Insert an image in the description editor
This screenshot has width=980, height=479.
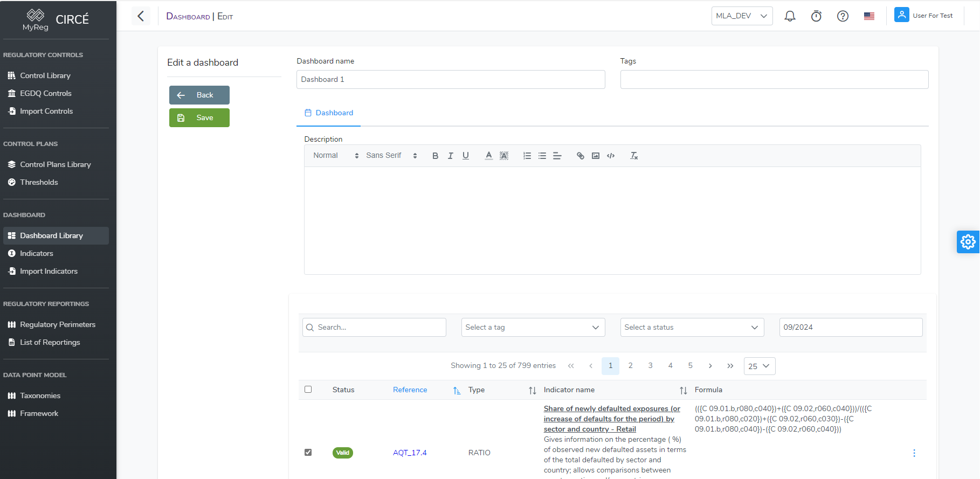click(x=596, y=156)
